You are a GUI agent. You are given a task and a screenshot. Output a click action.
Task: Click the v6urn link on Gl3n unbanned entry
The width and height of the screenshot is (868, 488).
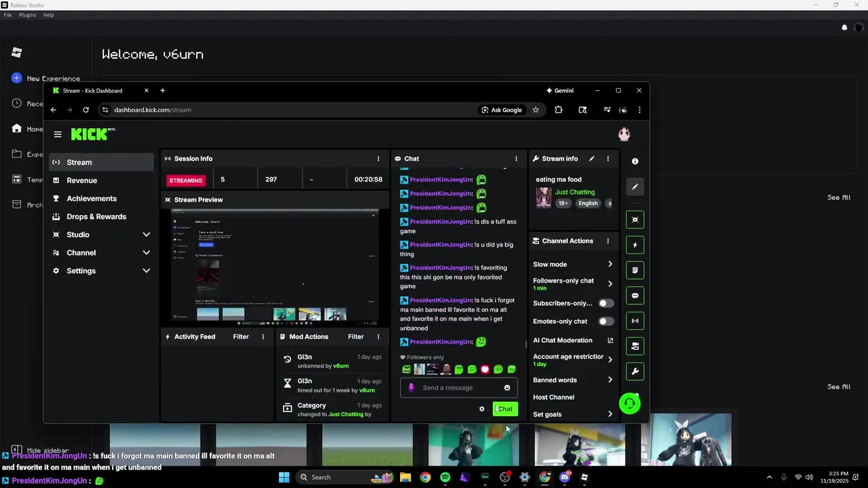341,366
